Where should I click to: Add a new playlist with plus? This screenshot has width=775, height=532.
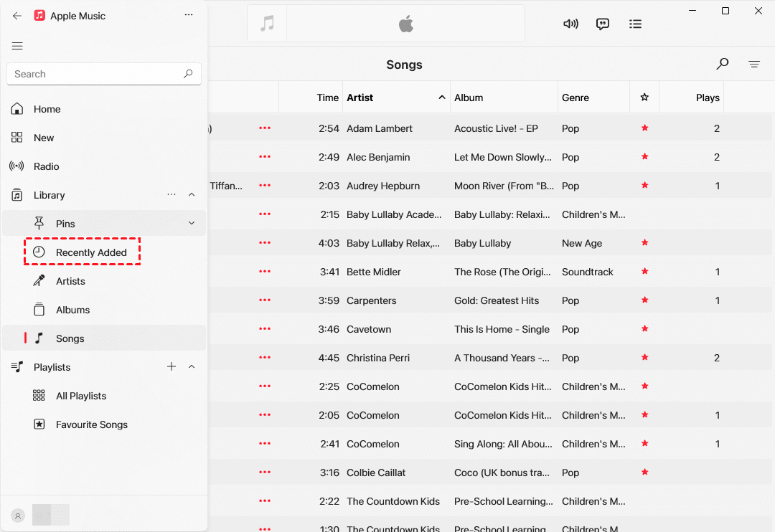(x=171, y=366)
